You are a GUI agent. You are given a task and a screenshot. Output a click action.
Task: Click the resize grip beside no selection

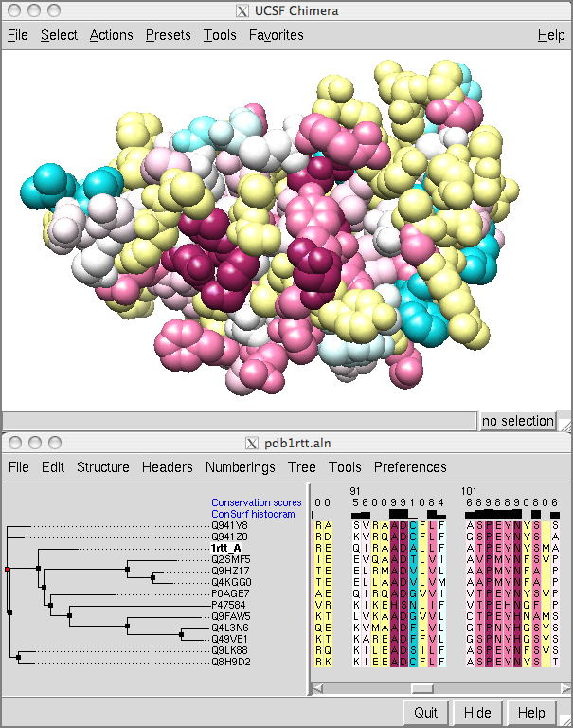[564, 422]
